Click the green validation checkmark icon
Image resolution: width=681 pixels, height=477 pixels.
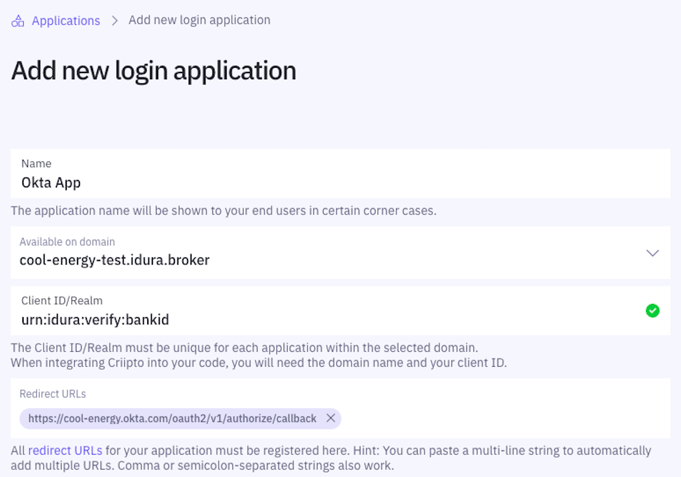(652, 311)
